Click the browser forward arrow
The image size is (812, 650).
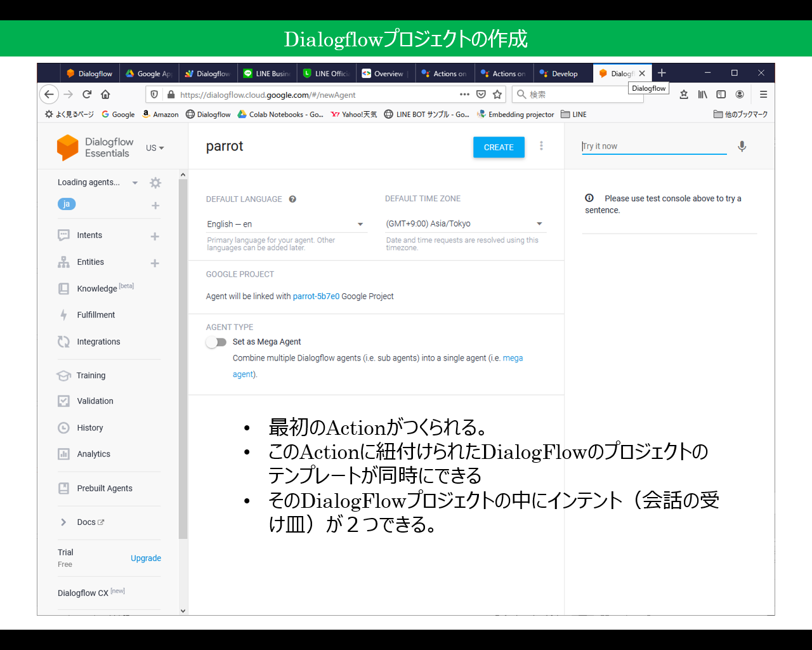click(x=68, y=95)
